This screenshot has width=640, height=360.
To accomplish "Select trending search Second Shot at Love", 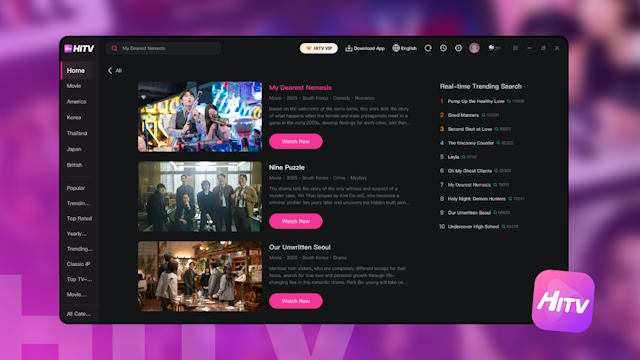I will tap(470, 129).
